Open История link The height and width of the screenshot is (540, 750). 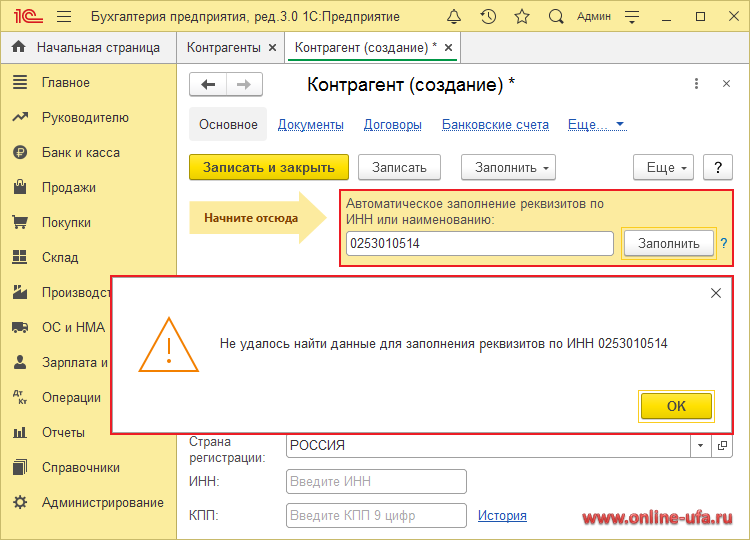[502, 516]
